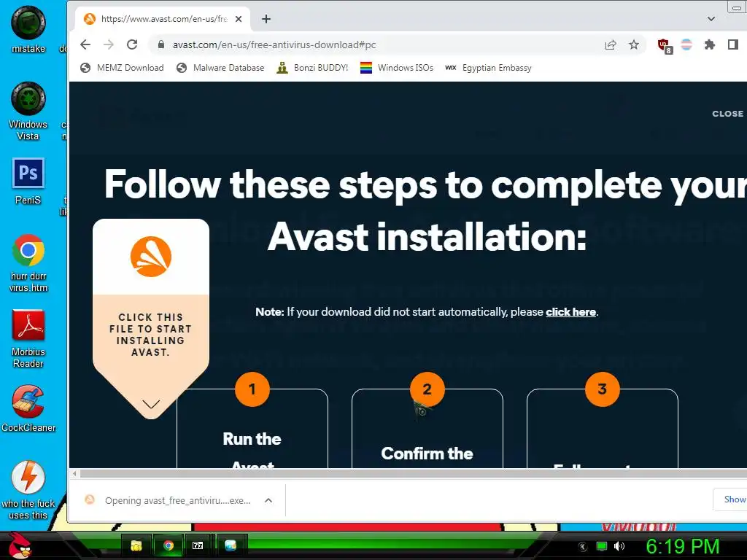The height and width of the screenshot is (560, 747).
Task: Click the striped flag extension icon
Action: coord(686,44)
